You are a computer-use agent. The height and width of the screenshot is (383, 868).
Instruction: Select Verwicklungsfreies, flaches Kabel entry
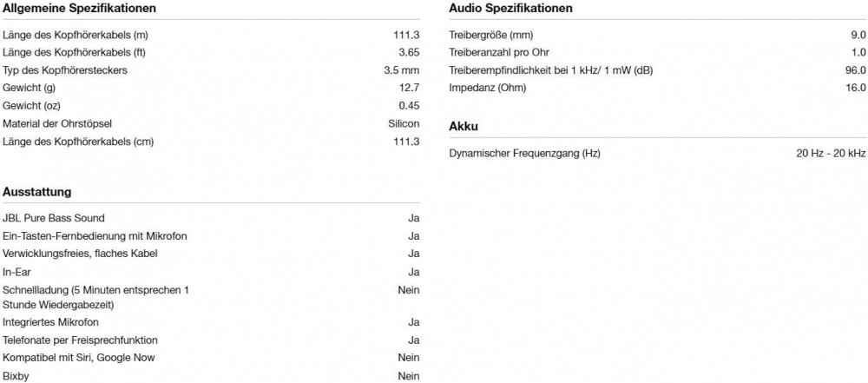tap(80, 254)
